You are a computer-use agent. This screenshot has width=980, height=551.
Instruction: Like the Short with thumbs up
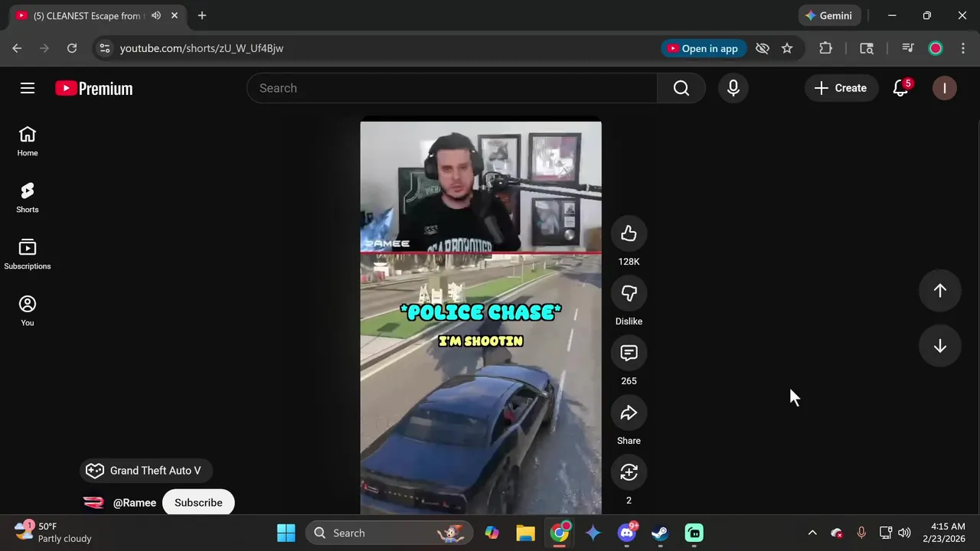[629, 234]
